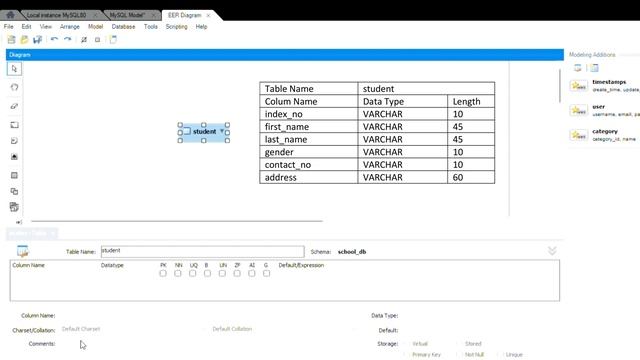Click the first Modeling Additions toolbar icon
The height and width of the screenshot is (360, 640).
pos(578,68)
